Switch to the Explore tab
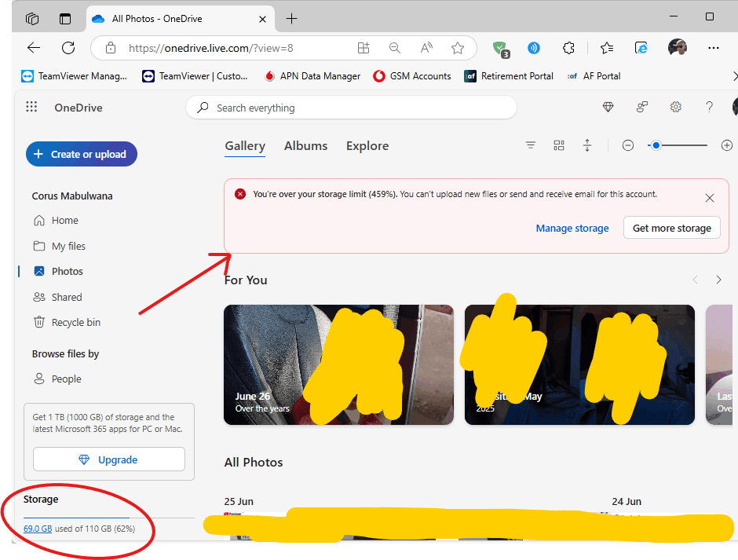This screenshot has height=560, width=738. coord(367,146)
